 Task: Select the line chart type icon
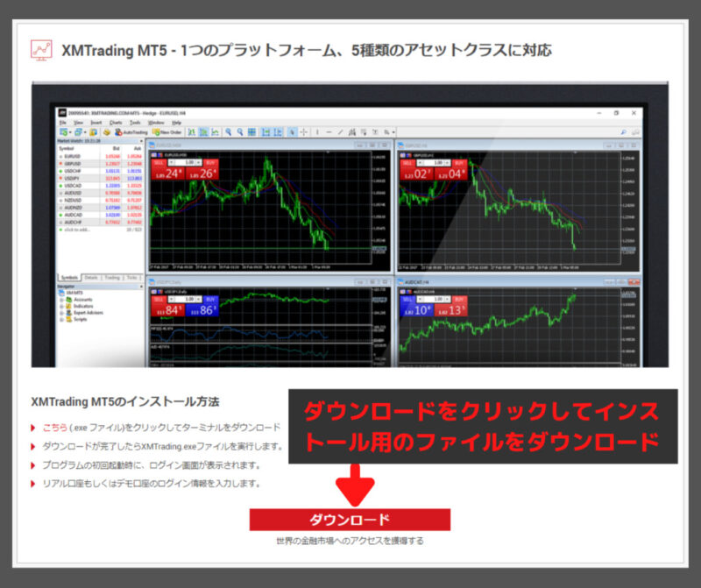215,132
